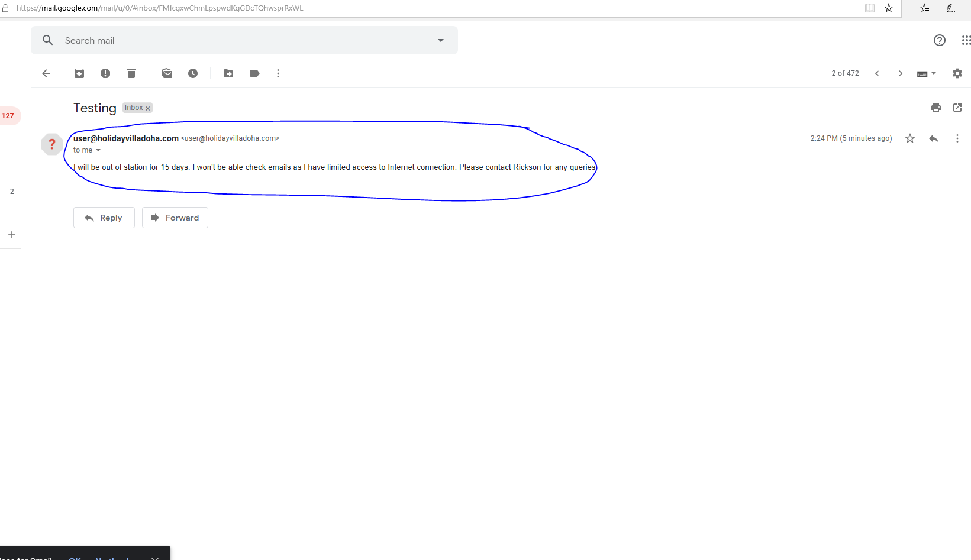Click the Reply button
Viewport: 971px width, 560px height.
pos(104,218)
